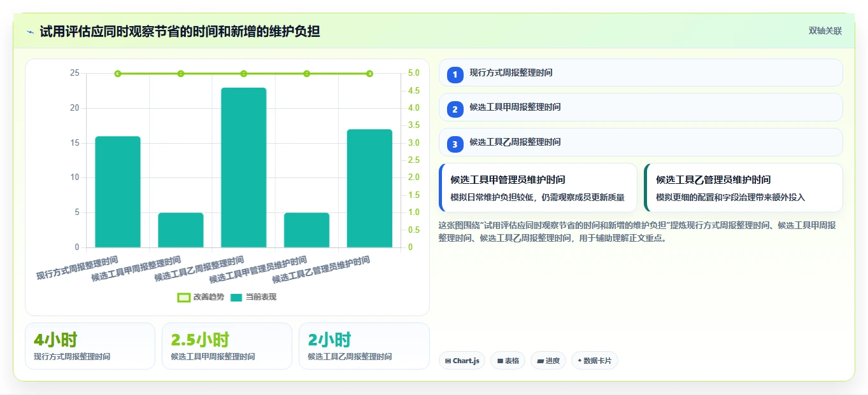Click the trend line point above the first bar
The image size is (868, 395).
tap(118, 74)
